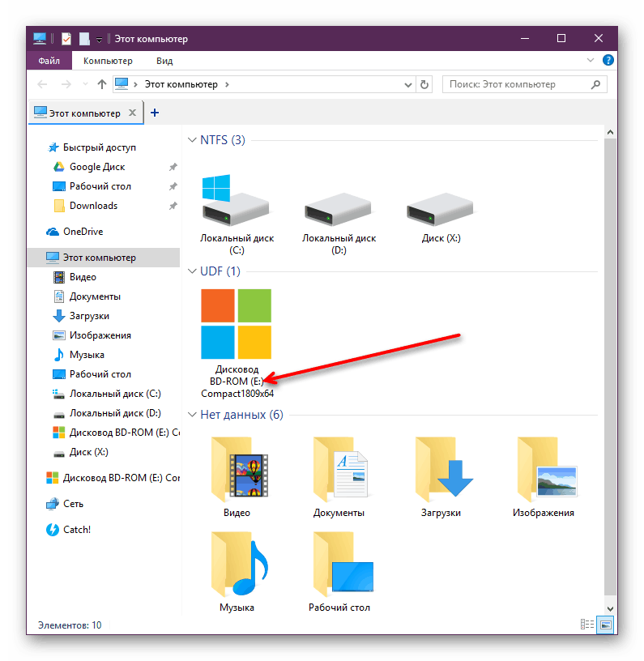Open the Вид ribbon tab
The image size is (644, 661).
164,61
